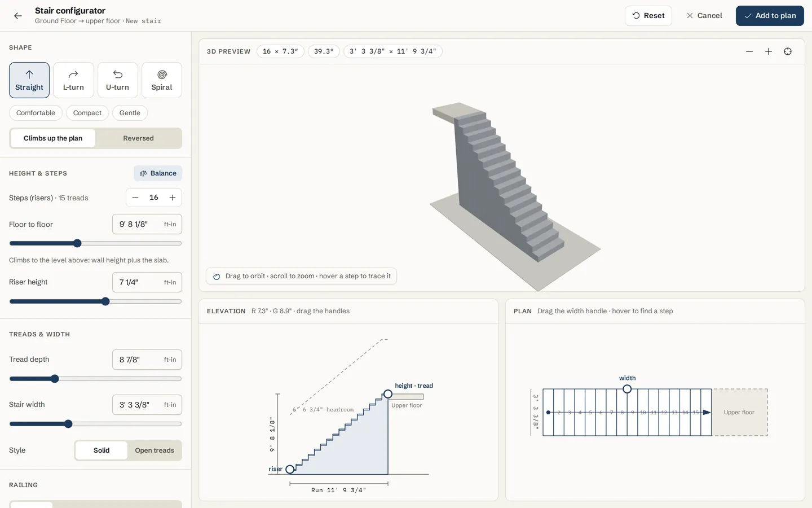
Task: Click the Upper floor landing in plan
Action: [x=739, y=412]
